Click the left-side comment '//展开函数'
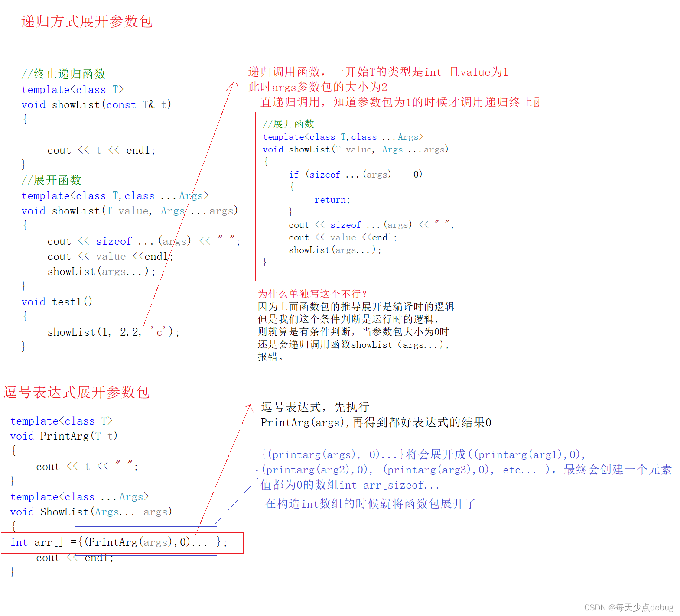The width and height of the screenshot is (680, 616). click(x=52, y=180)
